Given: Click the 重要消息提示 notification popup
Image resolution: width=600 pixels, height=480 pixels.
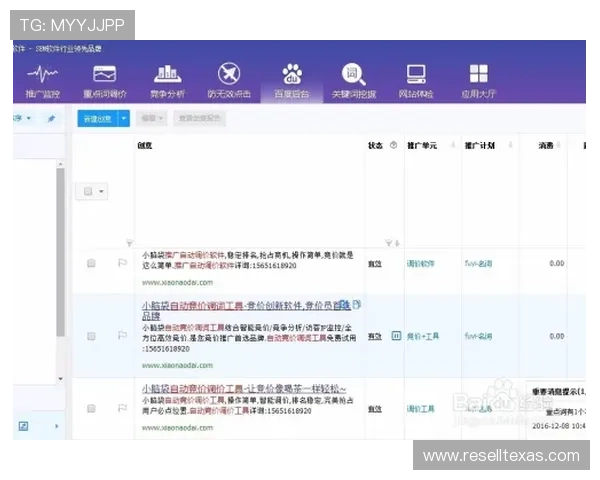Looking at the screenshot, I should (556, 408).
